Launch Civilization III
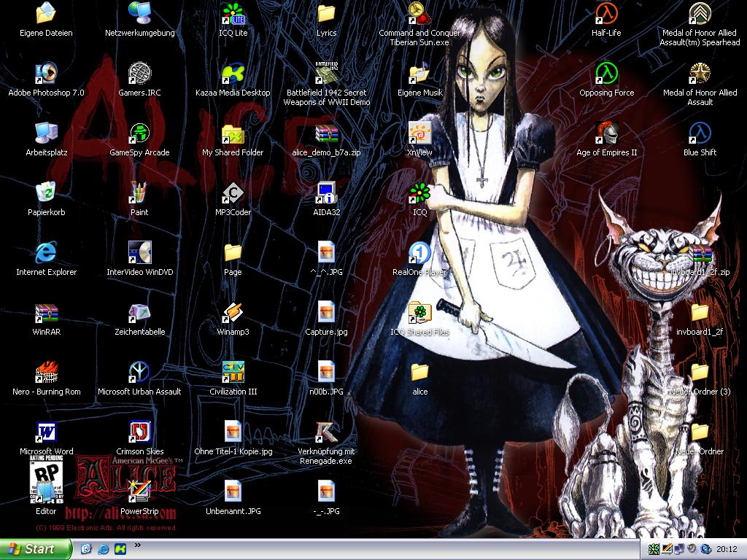 pos(233,373)
